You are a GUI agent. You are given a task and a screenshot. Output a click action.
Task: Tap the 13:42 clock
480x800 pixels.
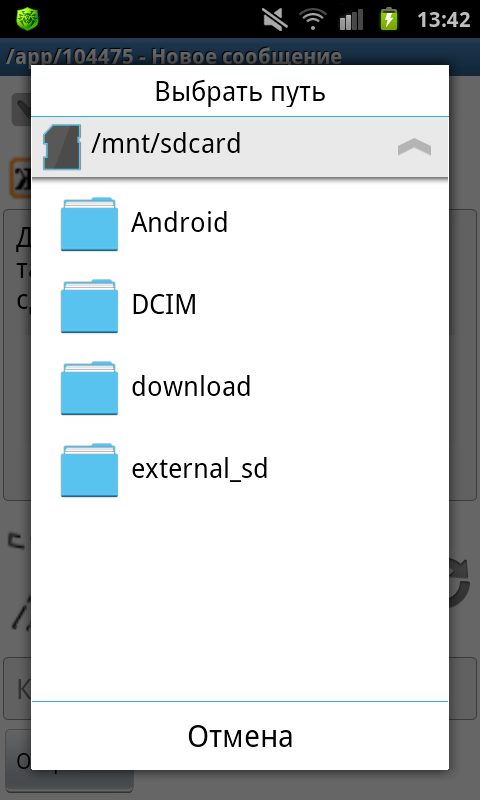point(443,20)
